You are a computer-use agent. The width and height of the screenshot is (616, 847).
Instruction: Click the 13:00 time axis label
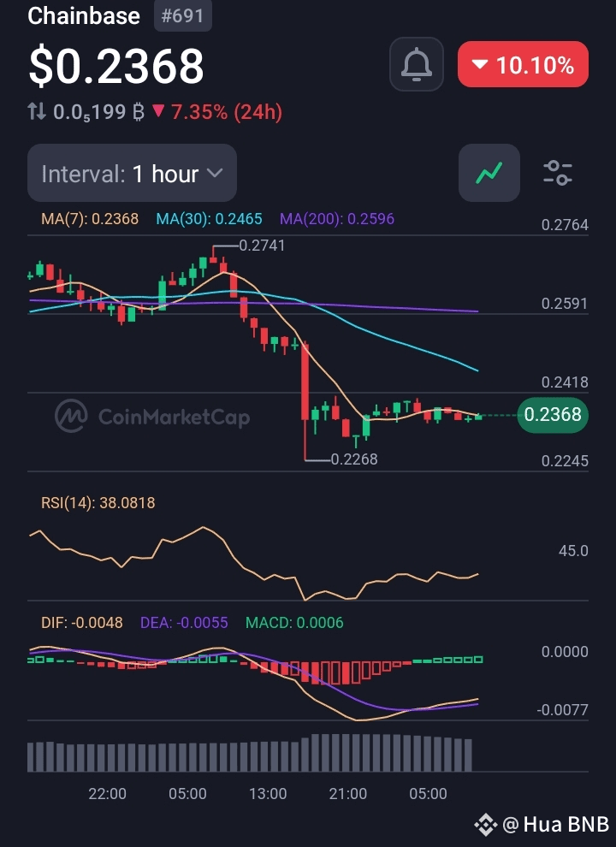point(268,793)
